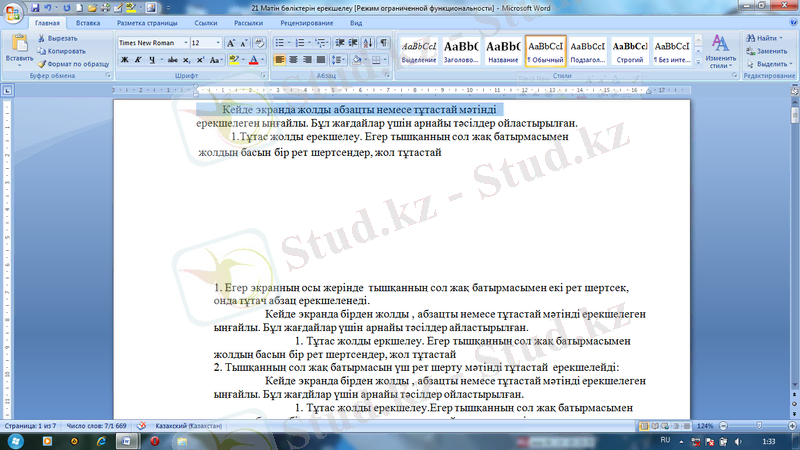Select the Заголовок heading style thumbnail

coord(461,51)
